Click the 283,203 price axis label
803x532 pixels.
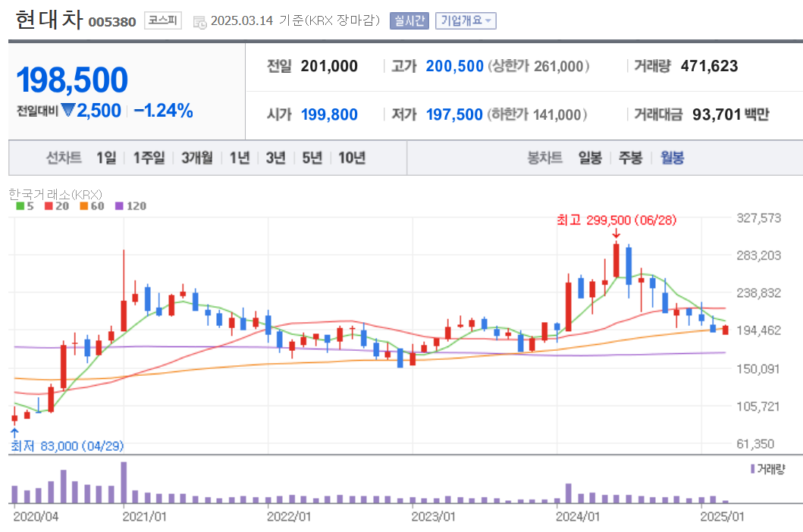click(x=759, y=255)
